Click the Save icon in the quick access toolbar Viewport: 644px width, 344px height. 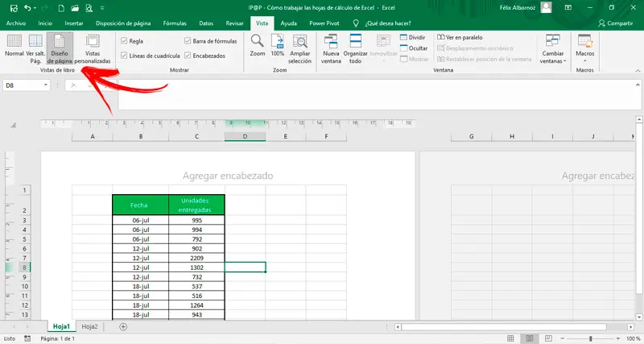[14, 8]
